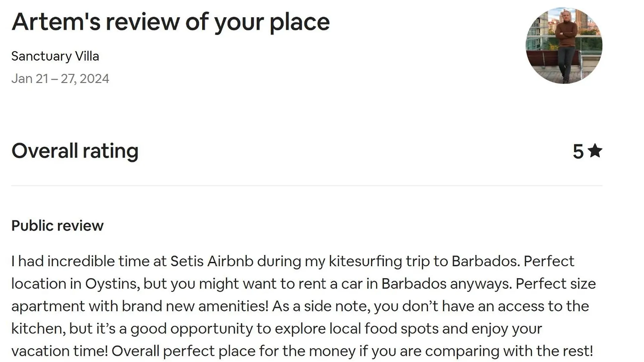Click "vacation time!" in the last line
This screenshot has height=362, width=644.
click(60, 351)
